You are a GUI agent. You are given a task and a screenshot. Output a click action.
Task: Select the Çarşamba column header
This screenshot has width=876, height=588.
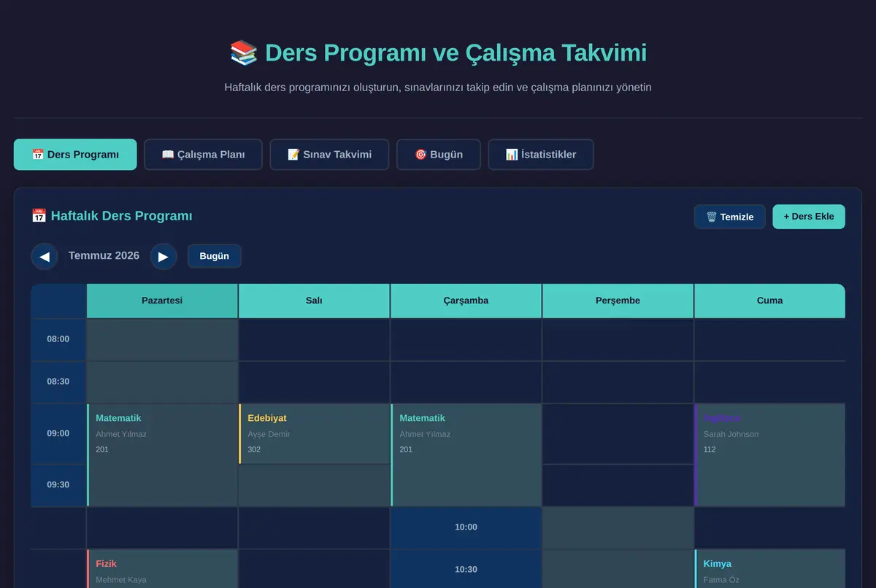pos(466,301)
